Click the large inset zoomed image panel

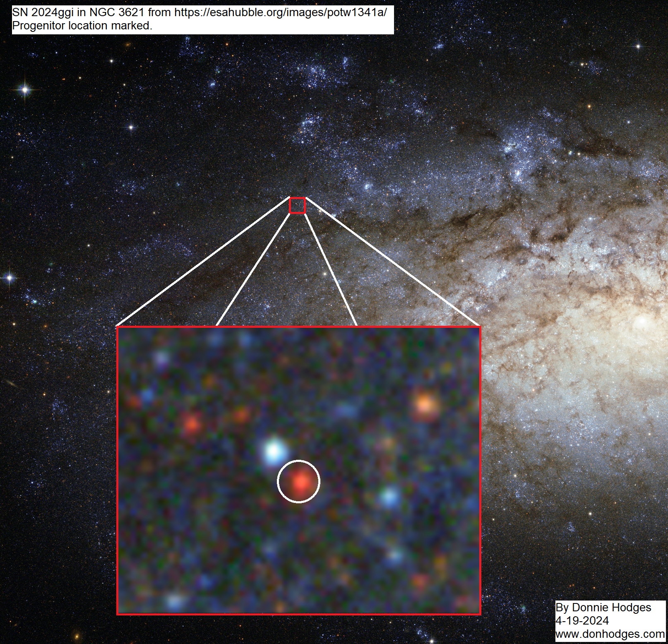298,470
